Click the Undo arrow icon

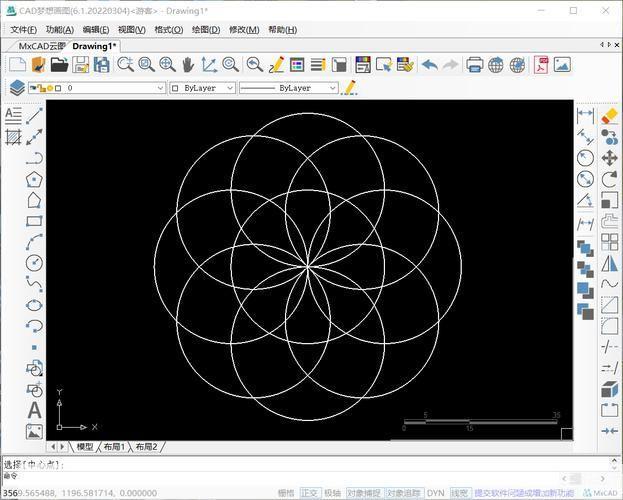coord(430,65)
